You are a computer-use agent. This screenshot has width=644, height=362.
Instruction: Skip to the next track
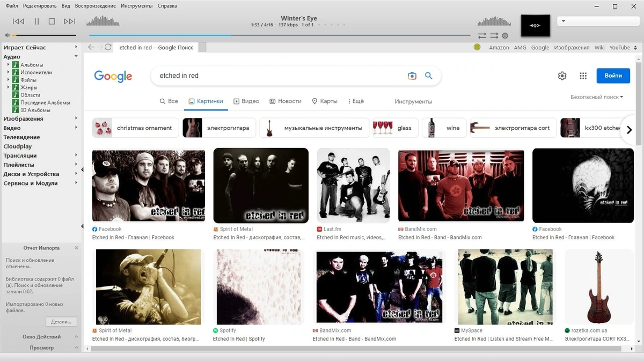[x=69, y=21]
